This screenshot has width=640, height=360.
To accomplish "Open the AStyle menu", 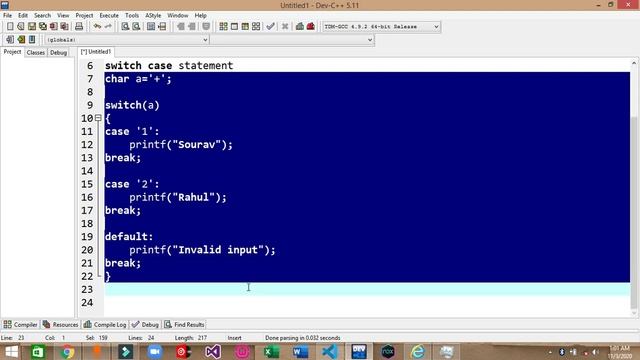I will (x=153, y=16).
